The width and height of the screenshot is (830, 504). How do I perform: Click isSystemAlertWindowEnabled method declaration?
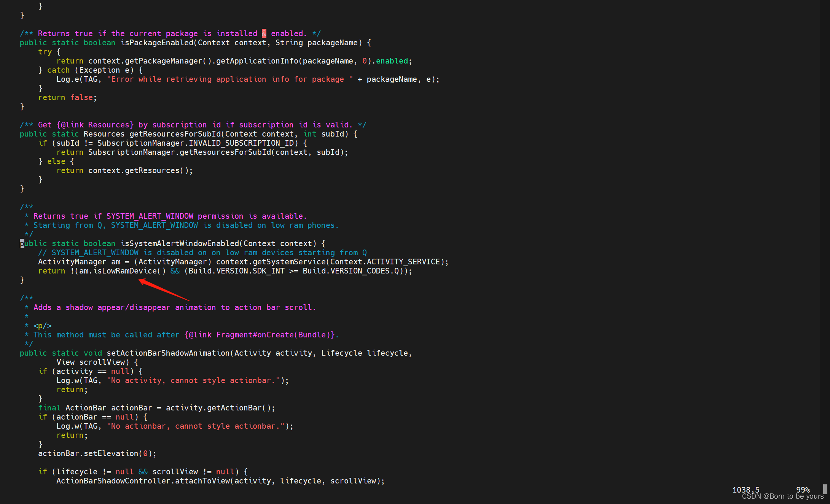pos(181,243)
